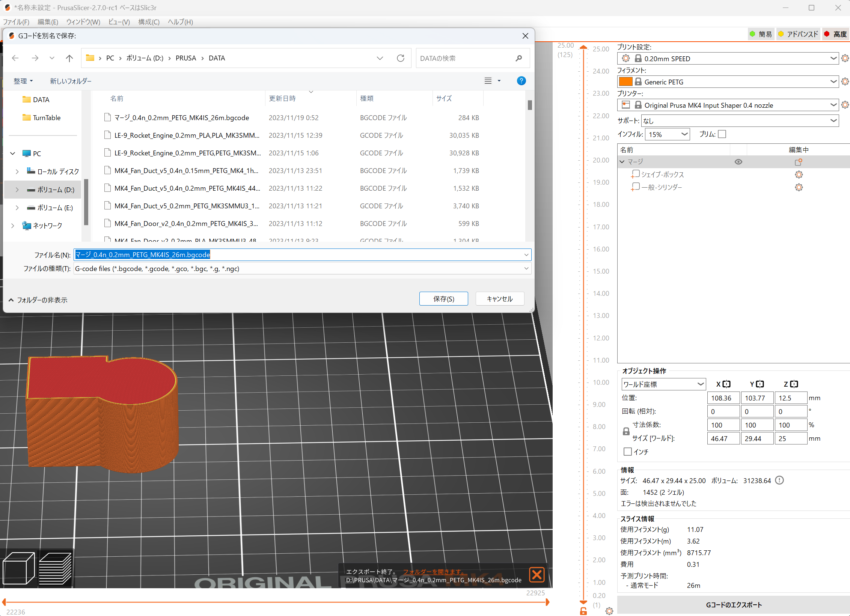Open シェイプ-ボックス part settings icon
This screenshot has height=616, width=850.
click(799, 175)
